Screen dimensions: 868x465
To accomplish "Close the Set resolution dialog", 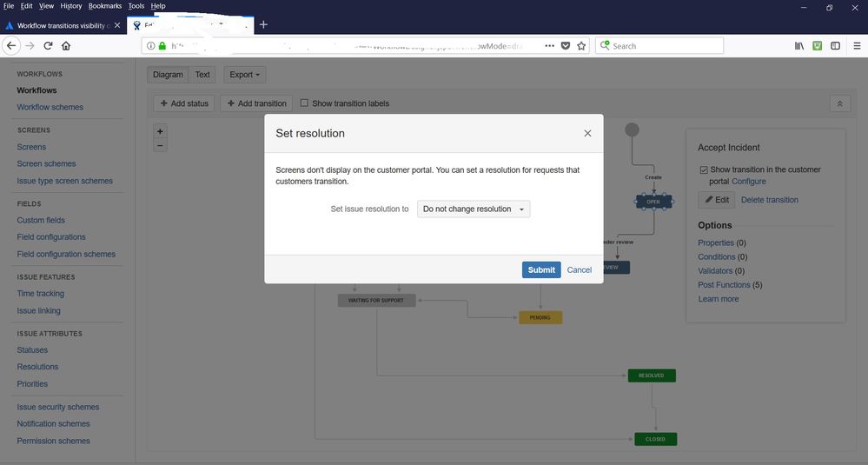I will 587,133.
